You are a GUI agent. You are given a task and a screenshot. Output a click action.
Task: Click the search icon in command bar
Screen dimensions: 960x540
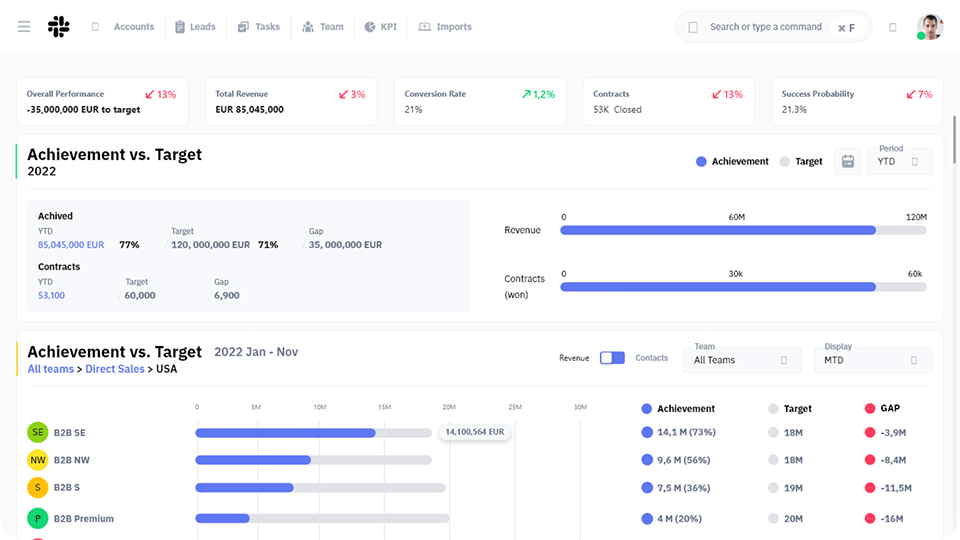click(693, 27)
